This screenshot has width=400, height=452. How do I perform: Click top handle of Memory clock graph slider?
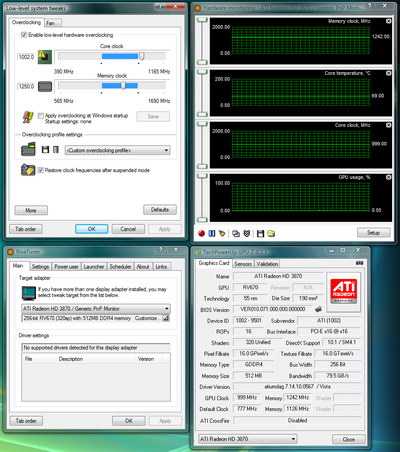coord(202,21)
